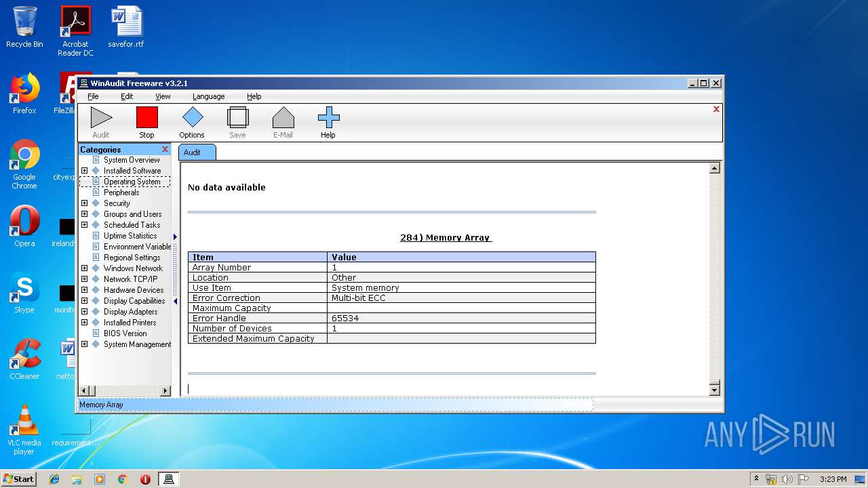Expand the Groups and Users node
Image resolution: width=868 pixels, height=488 pixels.
pyautogui.click(x=84, y=214)
